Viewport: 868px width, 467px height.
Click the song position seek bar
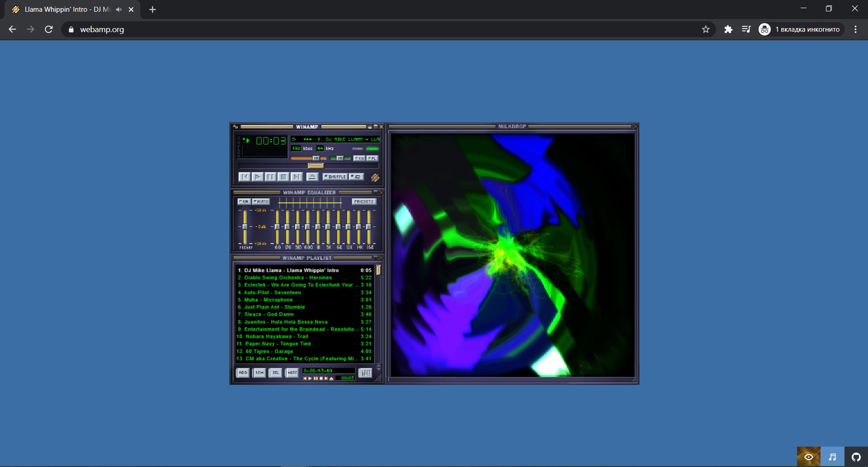click(308, 166)
